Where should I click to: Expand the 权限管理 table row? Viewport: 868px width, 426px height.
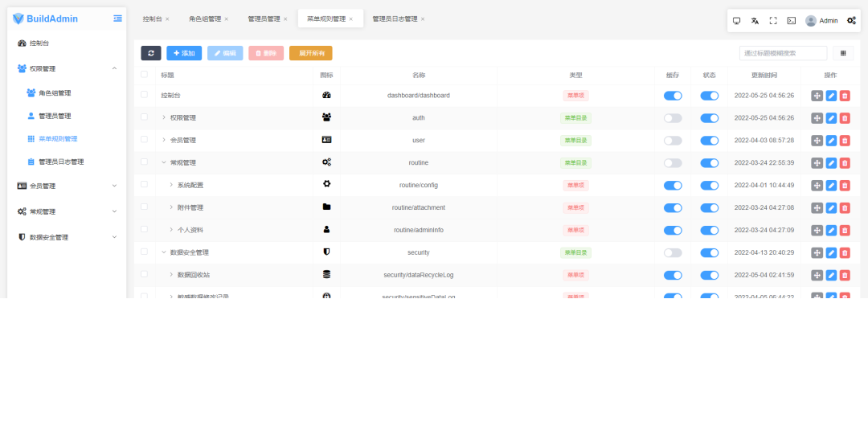(164, 117)
